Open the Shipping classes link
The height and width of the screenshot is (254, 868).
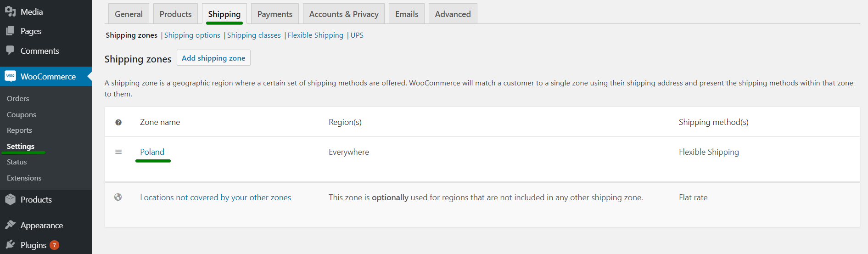pyautogui.click(x=254, y=35)
